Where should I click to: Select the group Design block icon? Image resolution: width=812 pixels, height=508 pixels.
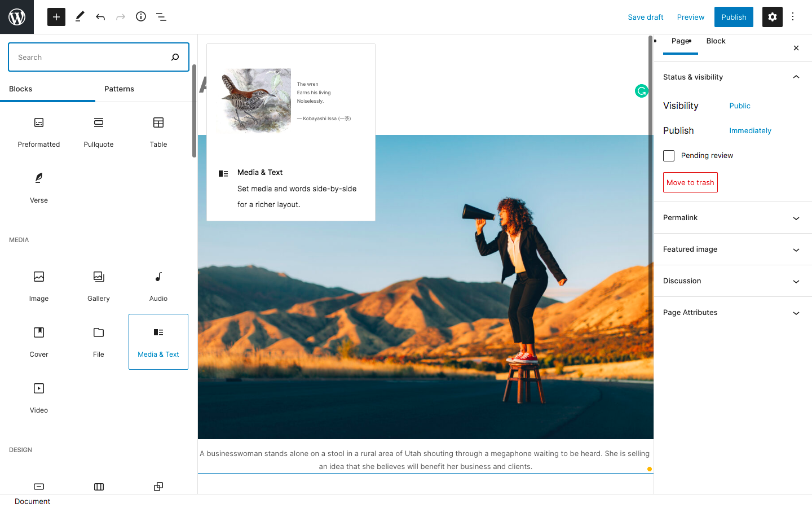(x=158, y=487)
